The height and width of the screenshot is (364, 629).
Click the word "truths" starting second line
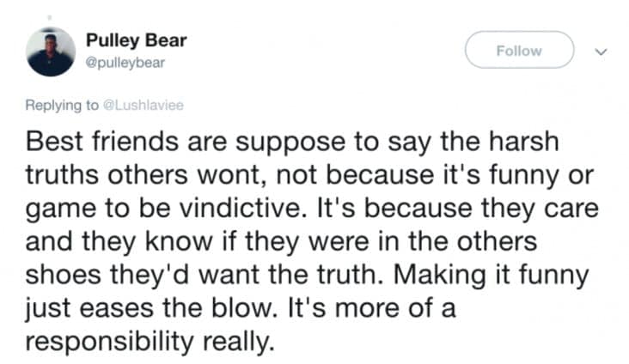coord(62,175)
